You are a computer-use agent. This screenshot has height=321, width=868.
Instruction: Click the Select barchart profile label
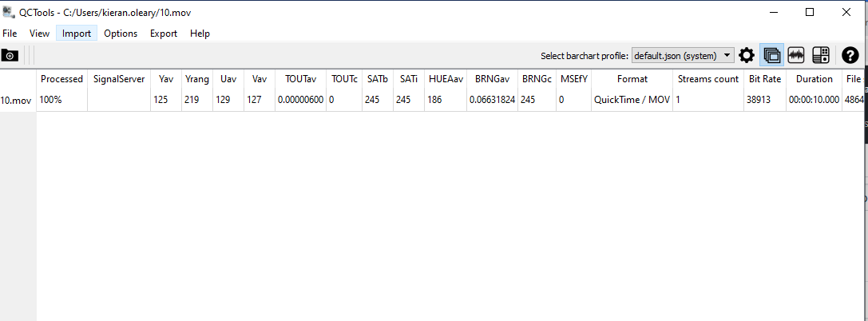coord(584,56)
